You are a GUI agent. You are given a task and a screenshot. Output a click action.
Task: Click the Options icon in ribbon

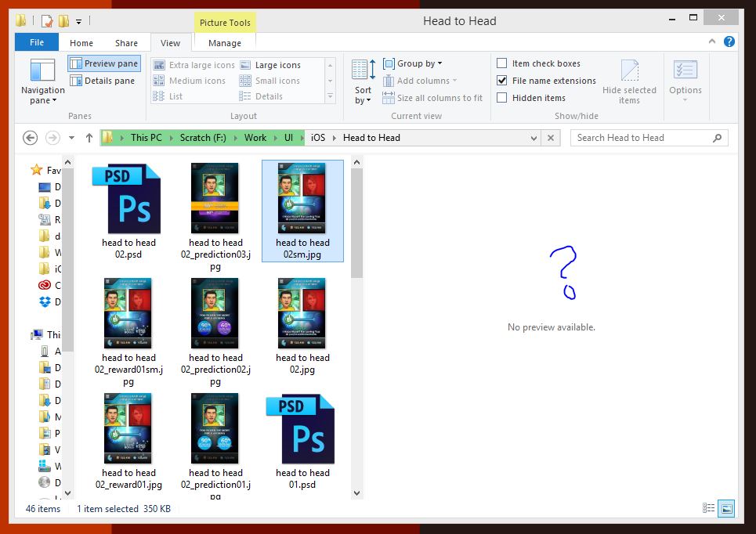click(x=685, y=81)
